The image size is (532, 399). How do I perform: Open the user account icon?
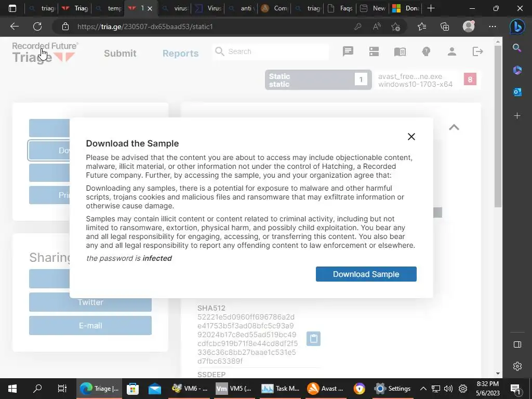click(451, 51)
